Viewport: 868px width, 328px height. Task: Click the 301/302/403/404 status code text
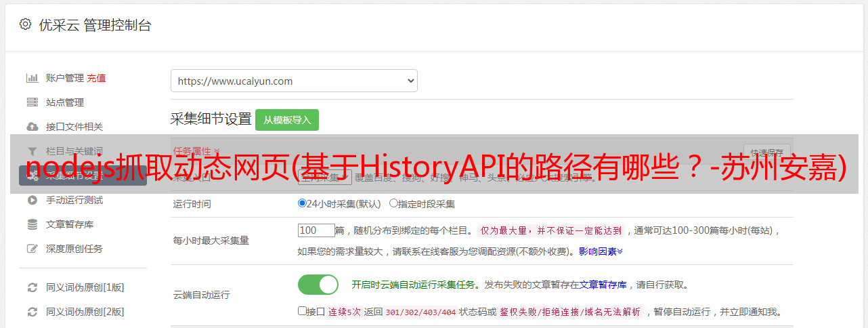(x=420, y=312)
